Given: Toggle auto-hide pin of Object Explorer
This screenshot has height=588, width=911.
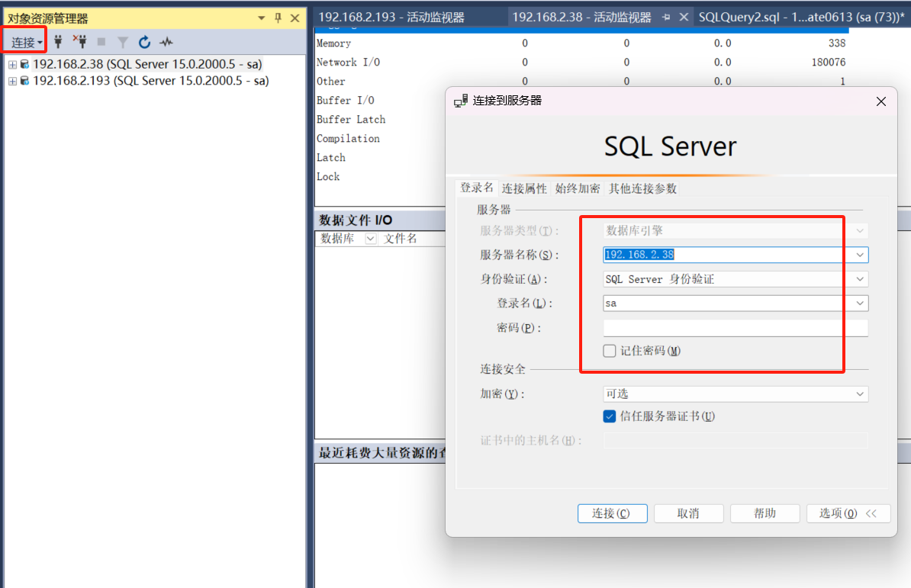Looking at the screenshot, I should [278, 18].
